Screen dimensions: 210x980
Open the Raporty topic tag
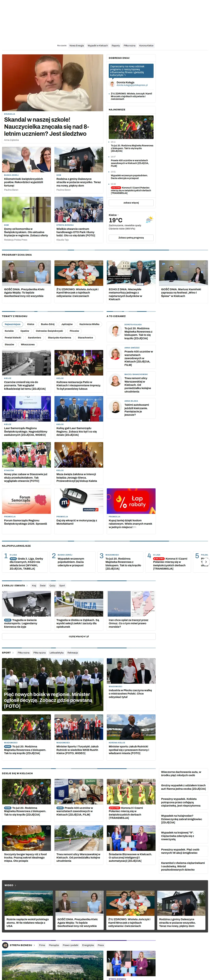(x=115, y=46)
